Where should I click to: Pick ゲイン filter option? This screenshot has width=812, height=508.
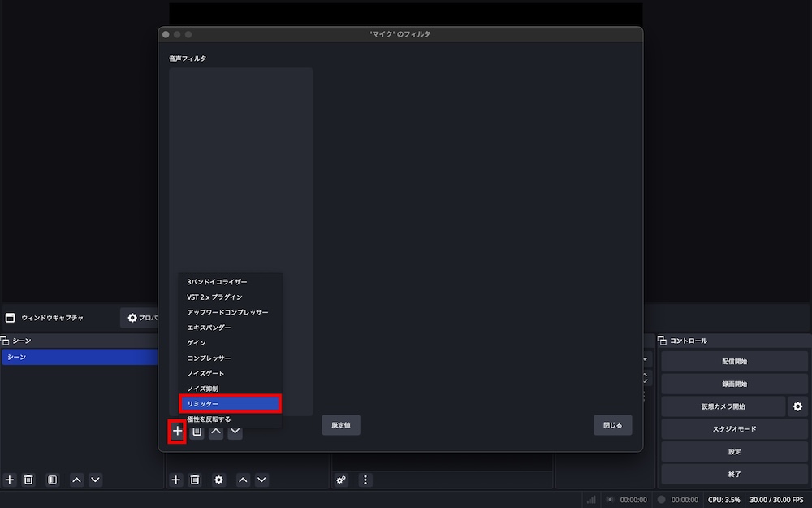[231, 343]
